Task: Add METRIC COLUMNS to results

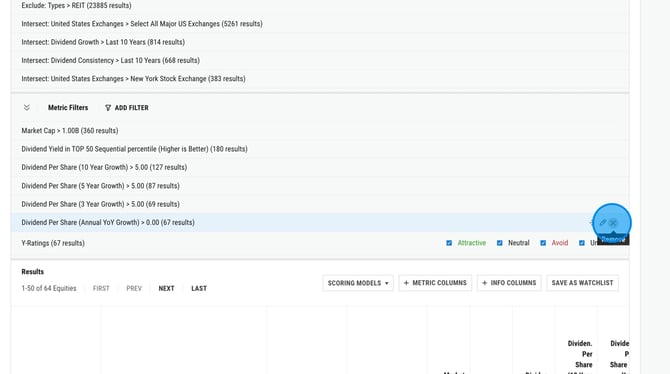Action: pyautogui.click(x=435, y=283)
